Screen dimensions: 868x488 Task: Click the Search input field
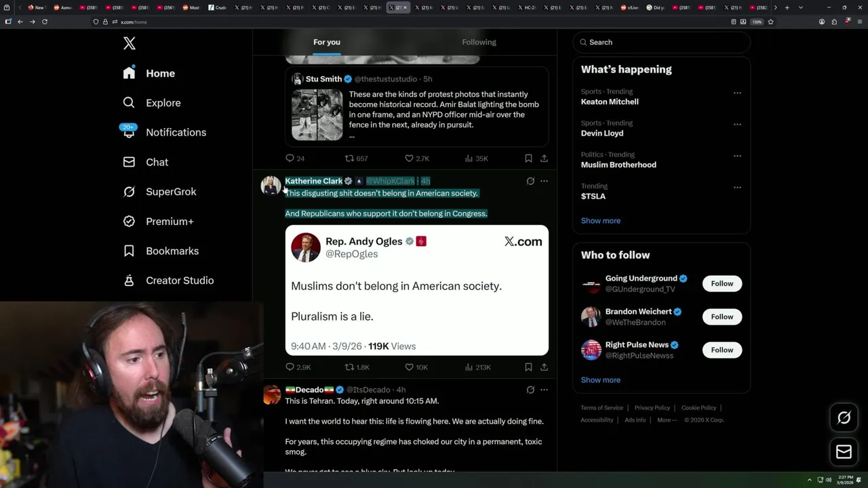click(x=661, y=42)
